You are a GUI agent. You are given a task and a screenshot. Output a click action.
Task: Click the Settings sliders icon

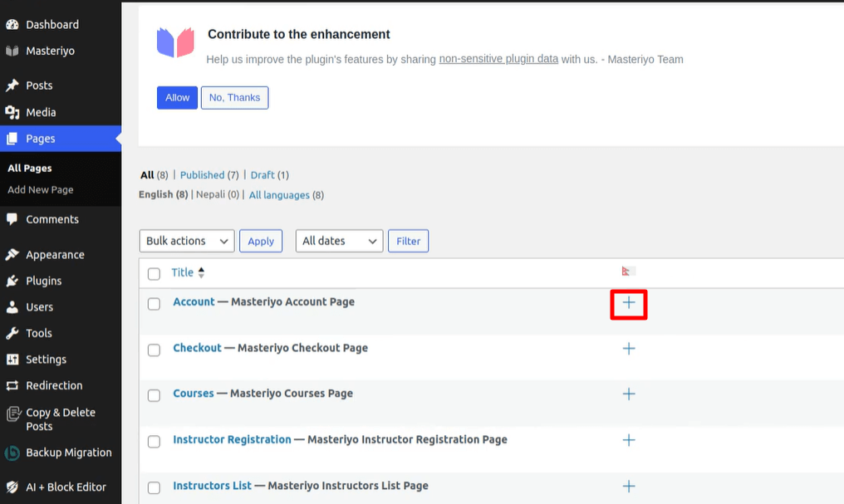tap(12, 360)
